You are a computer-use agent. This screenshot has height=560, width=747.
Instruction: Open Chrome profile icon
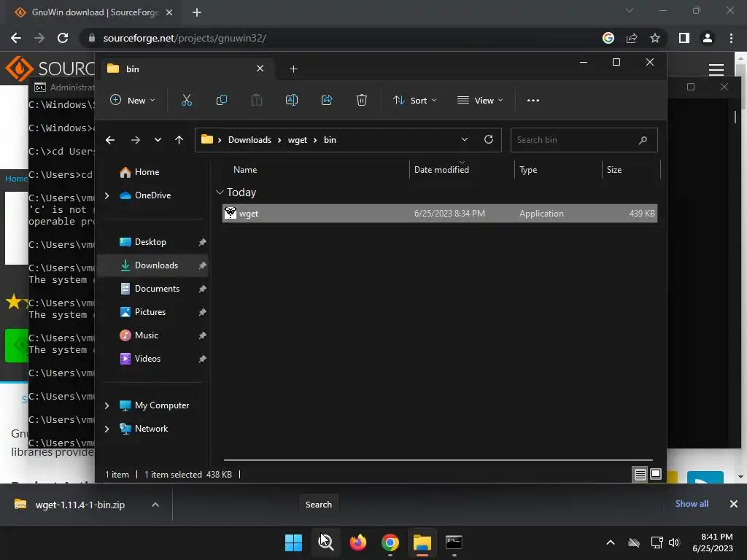pyautogui.click(x=708, y=38)
